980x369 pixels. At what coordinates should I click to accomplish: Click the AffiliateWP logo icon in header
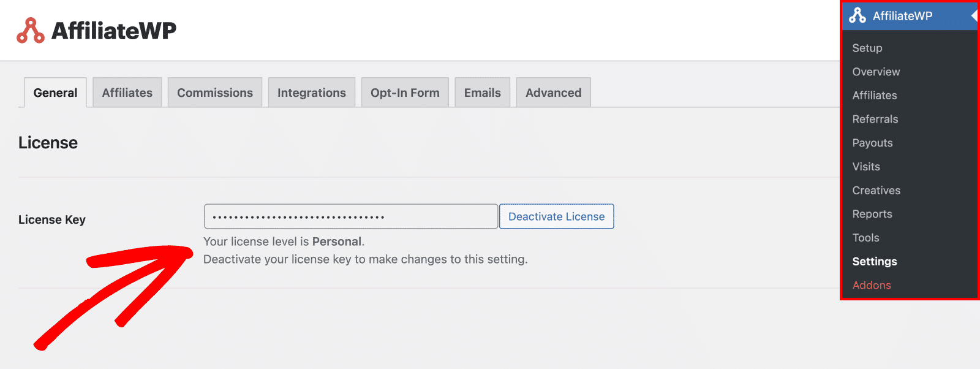pyautogui.click(x=31, y=30)
